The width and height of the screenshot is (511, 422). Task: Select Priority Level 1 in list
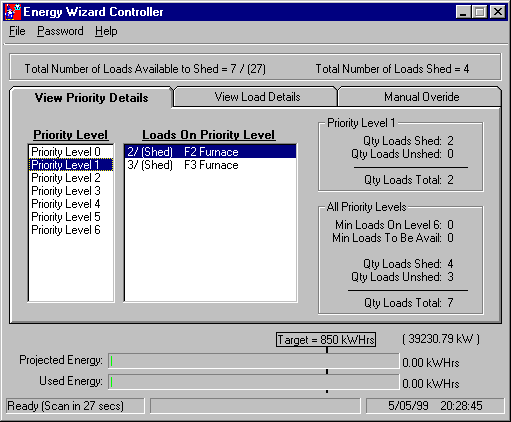[x=71, y=165]
